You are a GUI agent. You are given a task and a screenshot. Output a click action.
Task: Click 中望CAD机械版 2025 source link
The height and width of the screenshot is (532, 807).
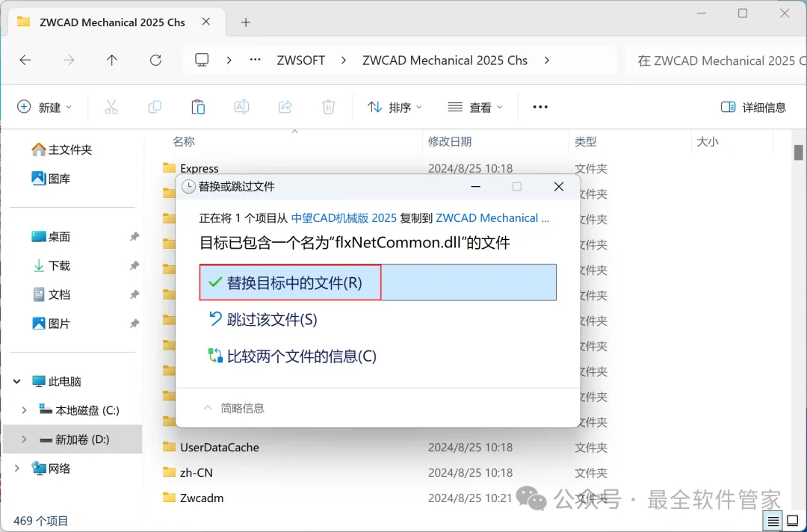click(x=344, y=218)
